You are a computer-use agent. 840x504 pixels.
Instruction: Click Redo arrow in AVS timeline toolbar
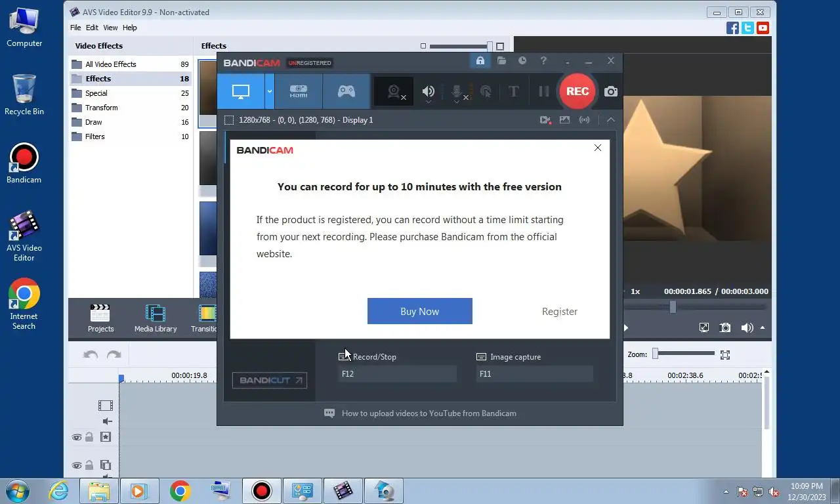pos(114,354)
